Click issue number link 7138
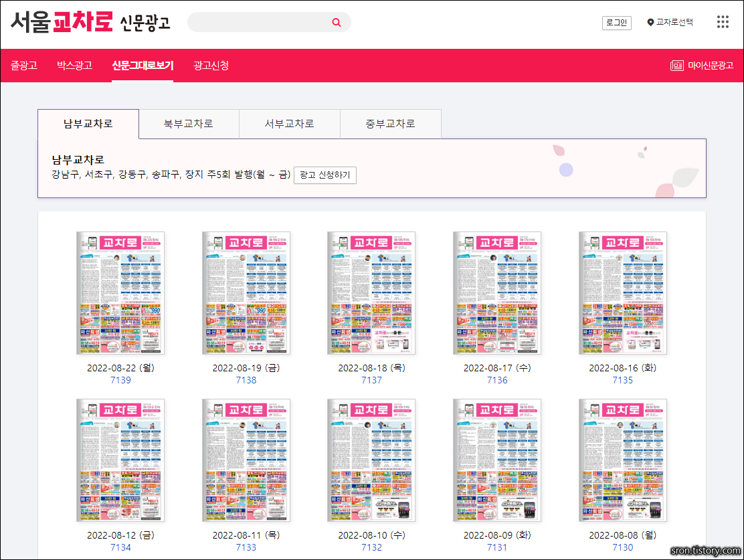 (246, 380)
